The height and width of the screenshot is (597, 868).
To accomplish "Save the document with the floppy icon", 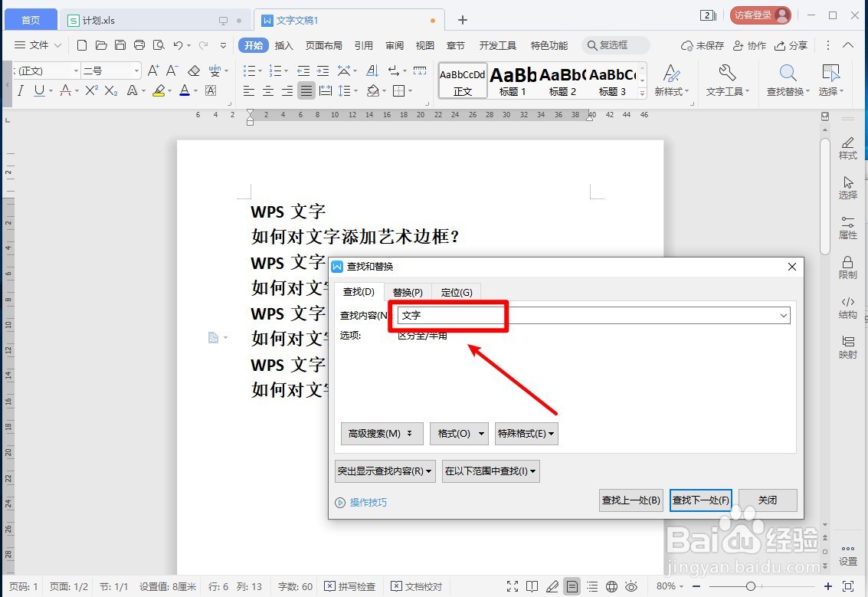I will point(120,45).
